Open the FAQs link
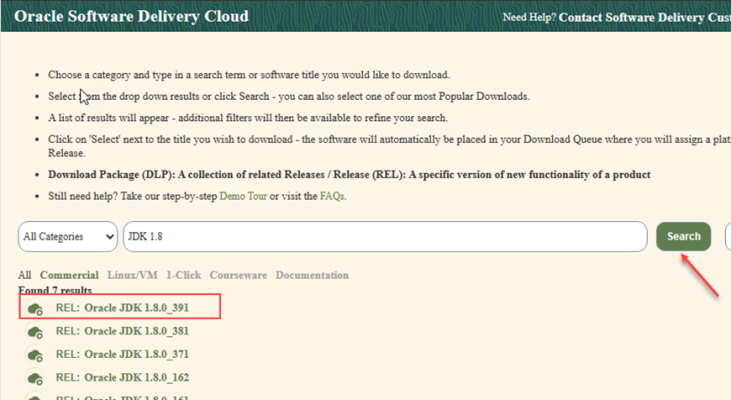Image resolution: width=731 pixels, height=400 pixels. (332, 196)
